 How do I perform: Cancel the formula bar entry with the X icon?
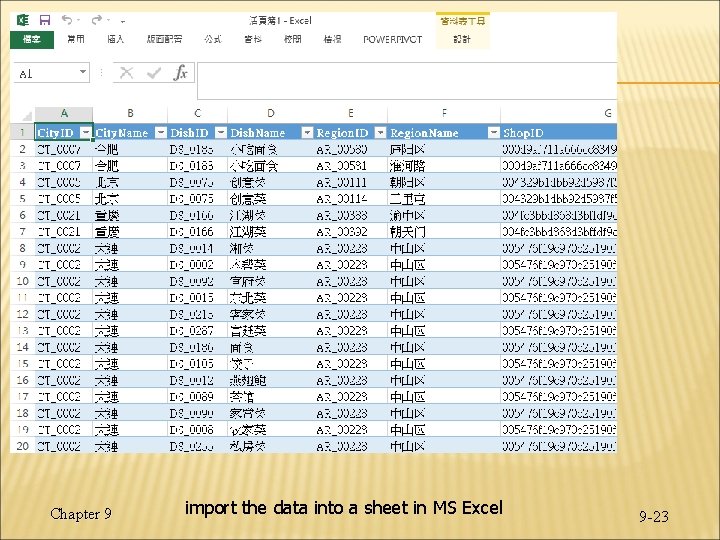[126, 73]
